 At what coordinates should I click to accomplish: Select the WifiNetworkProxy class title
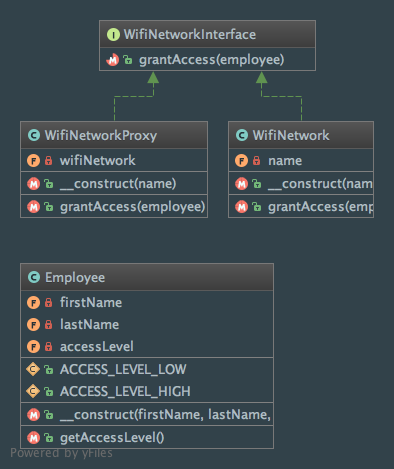click(x=101, y=136)
